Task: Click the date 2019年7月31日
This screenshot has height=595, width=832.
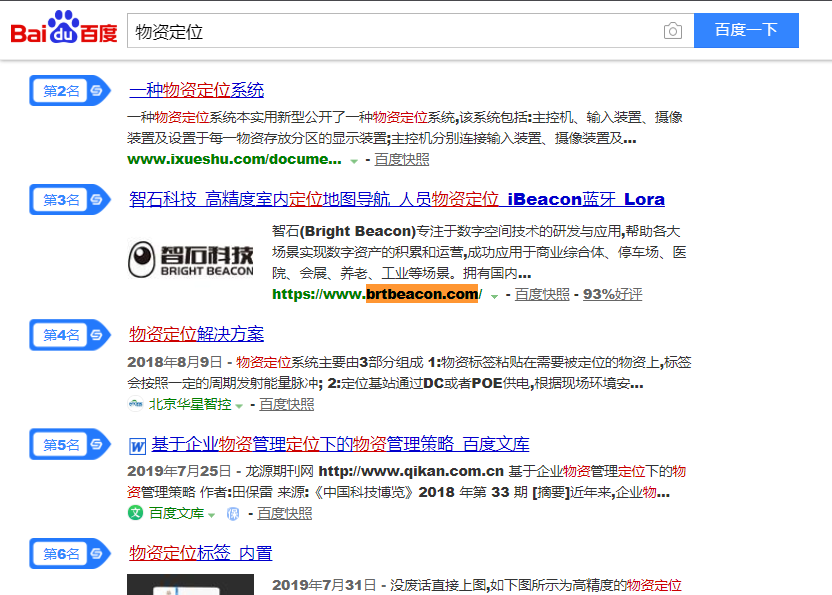Action: tap(324, 585)
